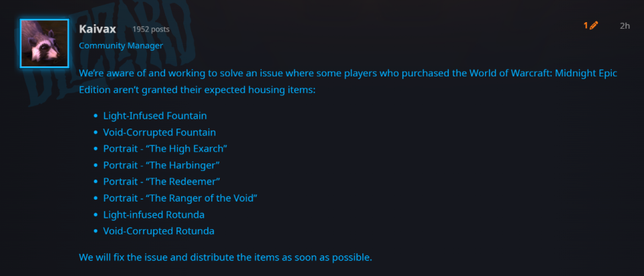Click Portrait "The Ranger of the Void"

[180, 198]
